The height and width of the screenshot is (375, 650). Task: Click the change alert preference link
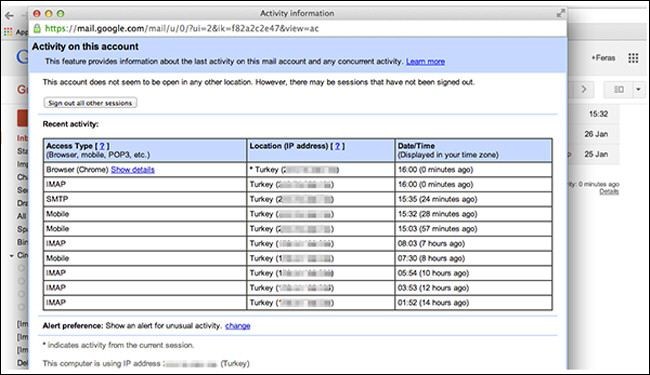(238, 326)
